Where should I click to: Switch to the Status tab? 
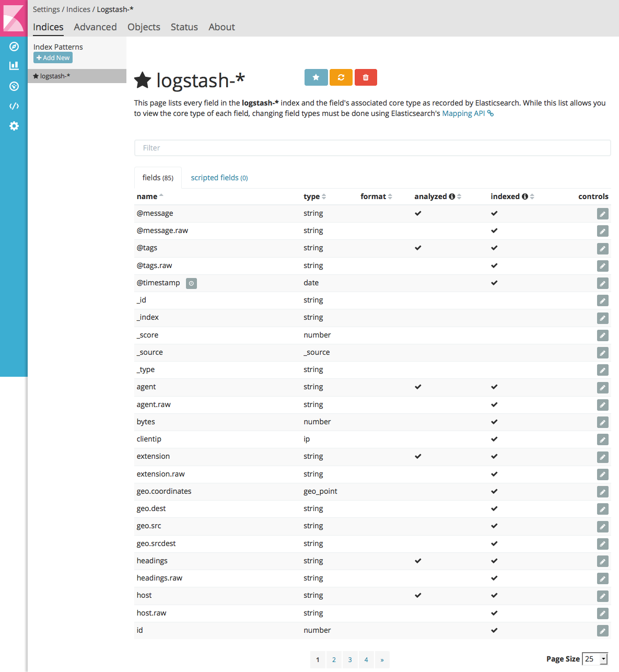coord(184,27)
